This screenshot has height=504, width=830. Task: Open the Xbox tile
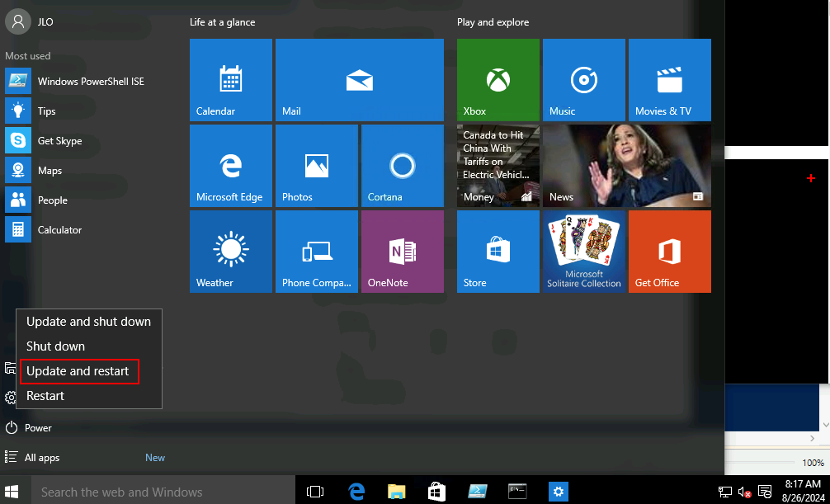click(x=498, y=80)
